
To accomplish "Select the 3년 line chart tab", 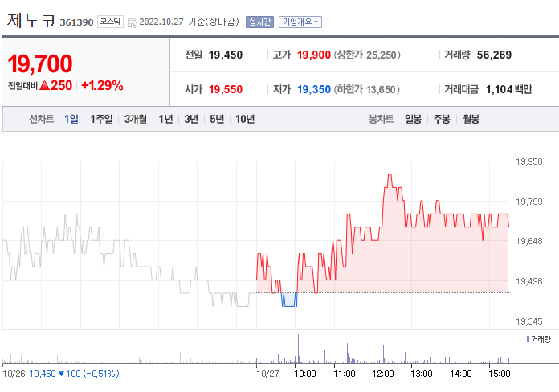I will coord(191,119).
